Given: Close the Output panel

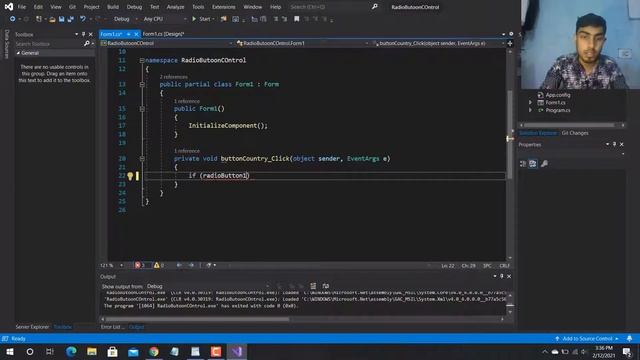Looking at the screenshot, I should [509, 276].
